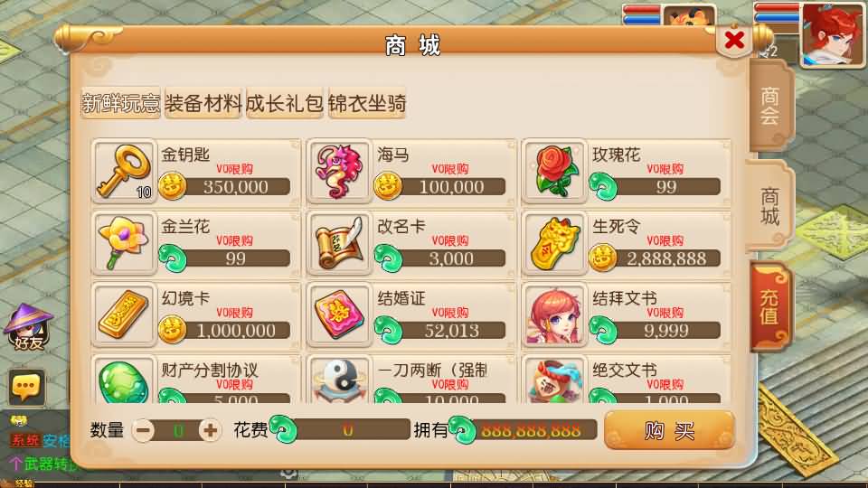Pick the 金兰花 orchid flower icon
The image size is (868, 488).
click(124, 243)
